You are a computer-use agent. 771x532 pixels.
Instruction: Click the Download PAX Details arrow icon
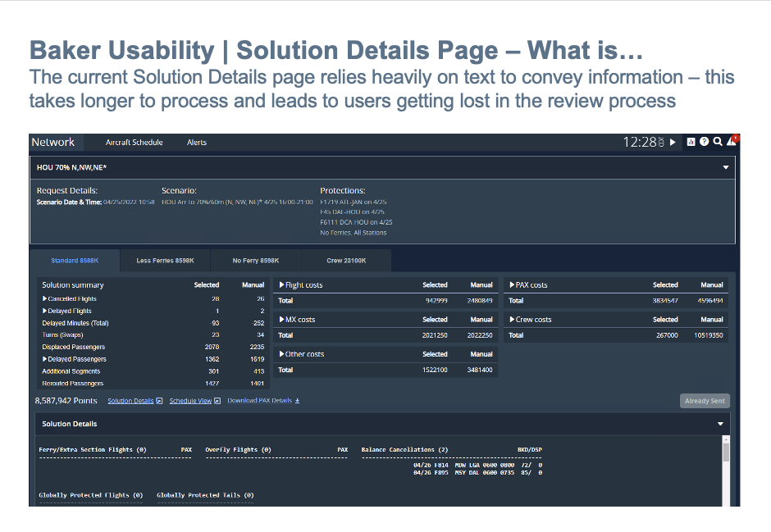coord(297,401)
